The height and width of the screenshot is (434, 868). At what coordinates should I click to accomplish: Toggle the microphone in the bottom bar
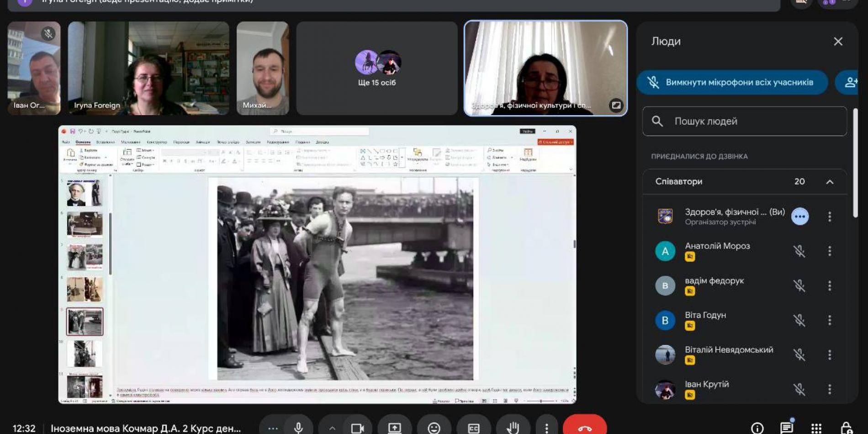pos(298,428)
